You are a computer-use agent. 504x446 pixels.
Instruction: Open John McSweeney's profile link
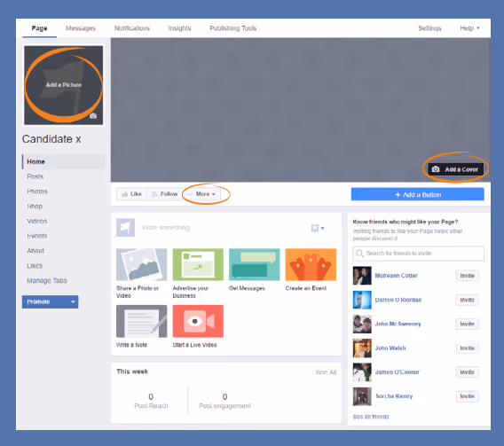pyautogui.click(x=398, y=324)
